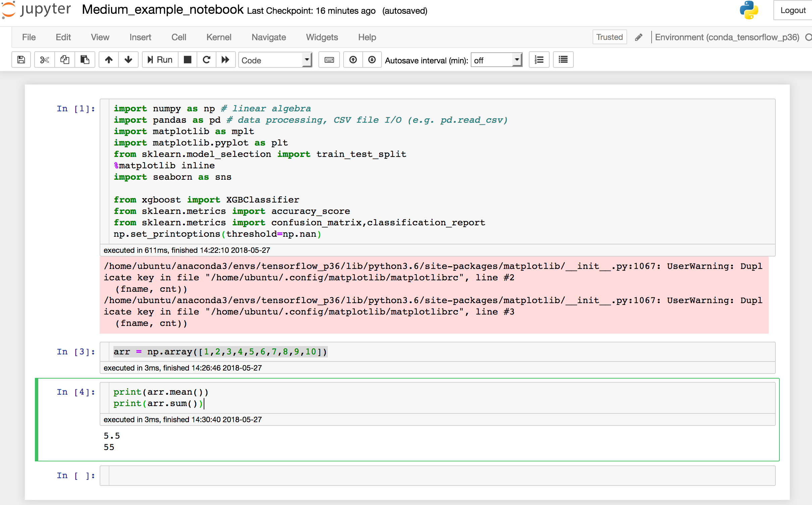
Task: Restart kernel and run all cells icon
Action: [x=225, y=59]
